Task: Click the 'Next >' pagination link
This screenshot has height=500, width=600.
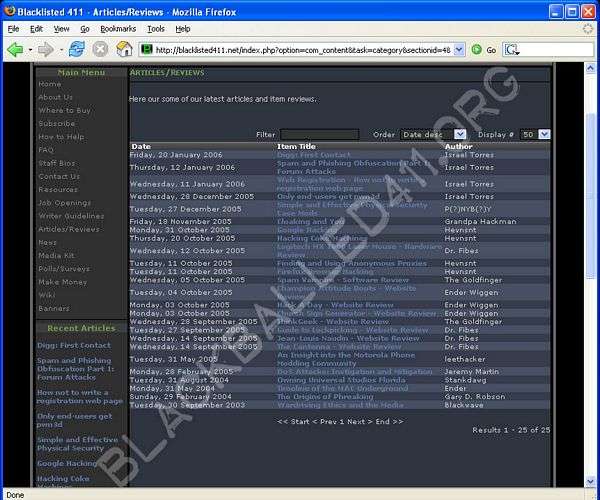Action: [x=356, y=421]
